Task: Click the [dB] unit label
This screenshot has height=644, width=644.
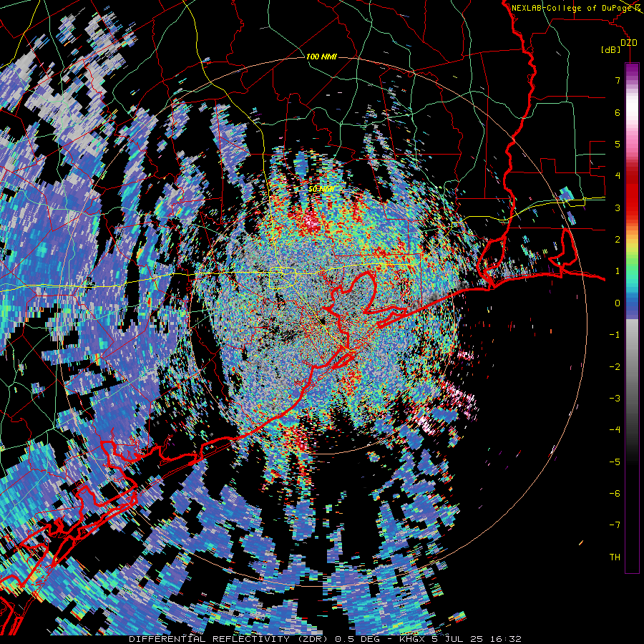Action: [x=611, y=49]
